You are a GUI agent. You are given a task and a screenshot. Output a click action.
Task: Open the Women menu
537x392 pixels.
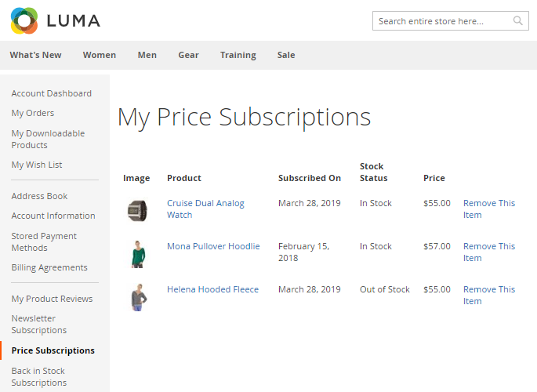(x=100, y=55)
